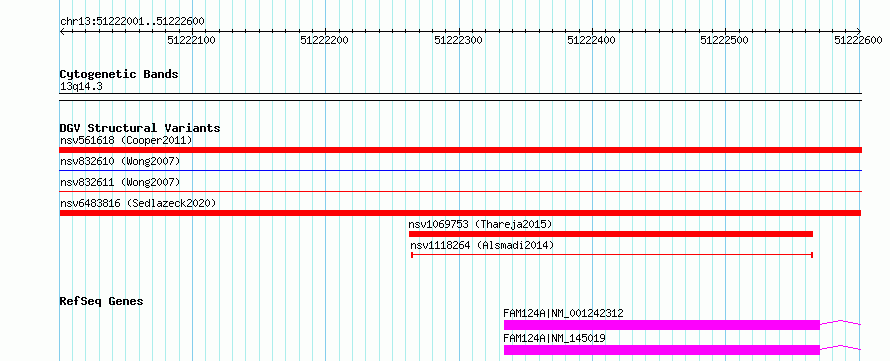
Task: Open the nsv1118264 (Alsmadi2014) variant label
Action: [482, 245]
